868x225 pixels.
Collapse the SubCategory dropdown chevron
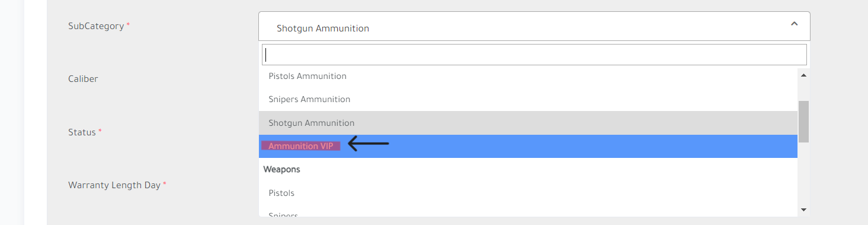pos(795,24)
